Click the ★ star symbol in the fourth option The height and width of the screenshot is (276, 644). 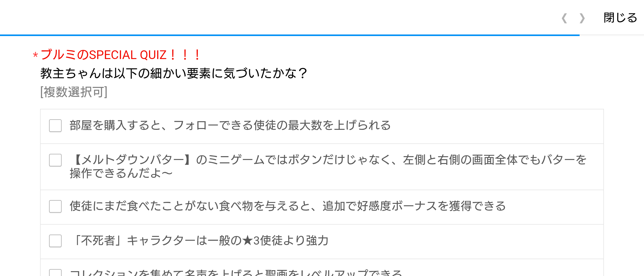point(247,241)
